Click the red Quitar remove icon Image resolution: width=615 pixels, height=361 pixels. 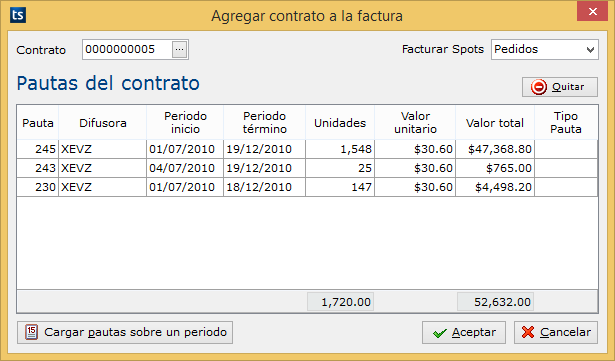(x=539, y=87)
